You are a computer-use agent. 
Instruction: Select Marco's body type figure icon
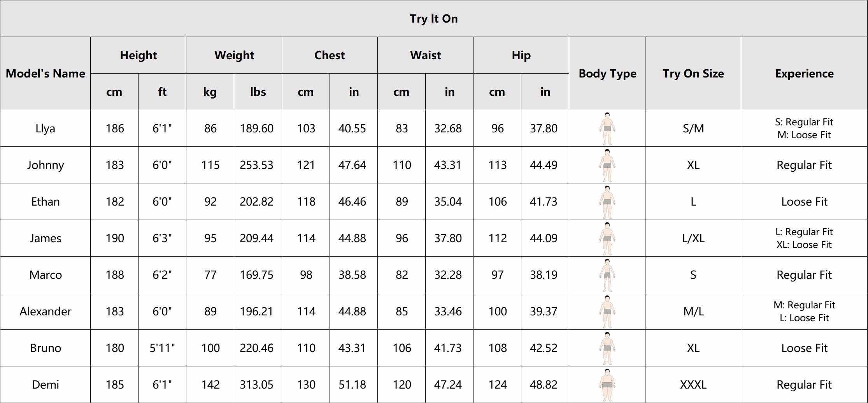click(x=607, y=275)
